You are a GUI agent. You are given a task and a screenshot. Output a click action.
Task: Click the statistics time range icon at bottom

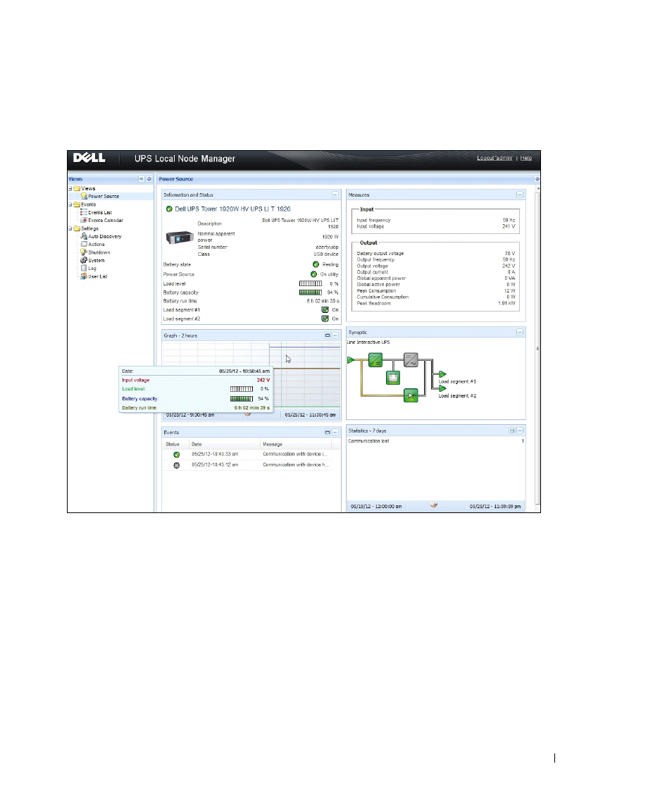point(435,506)
